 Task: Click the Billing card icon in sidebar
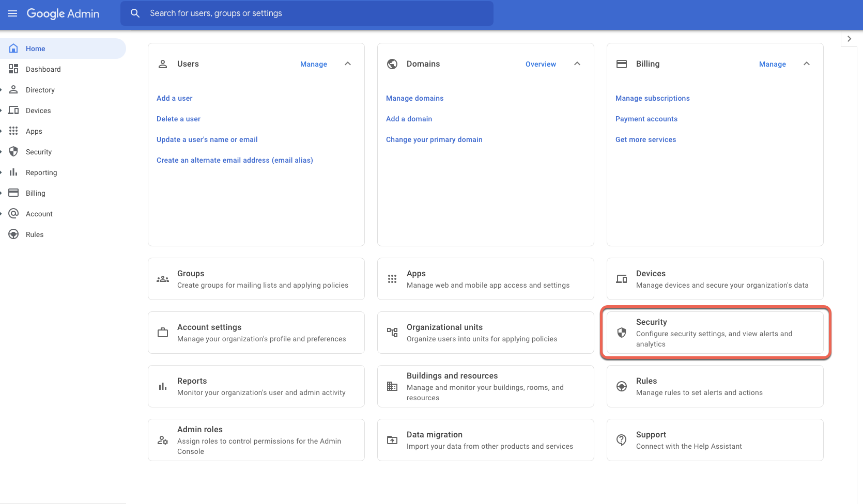(x=13, y=193)
